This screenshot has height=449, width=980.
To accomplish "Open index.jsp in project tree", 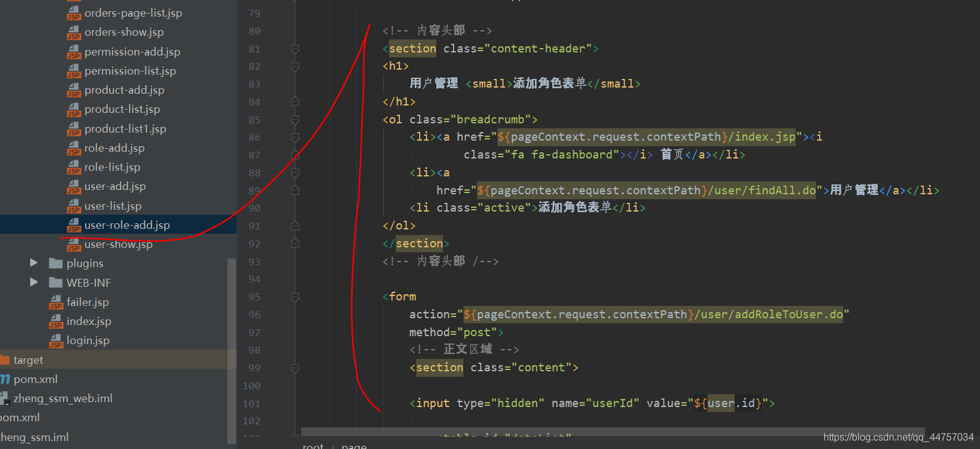I will (89, 321).
